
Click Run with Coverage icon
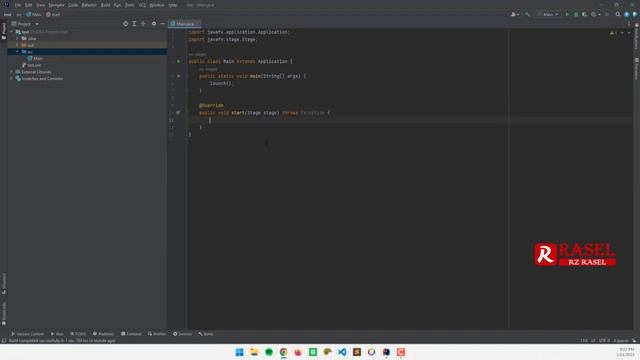point(584,14)
